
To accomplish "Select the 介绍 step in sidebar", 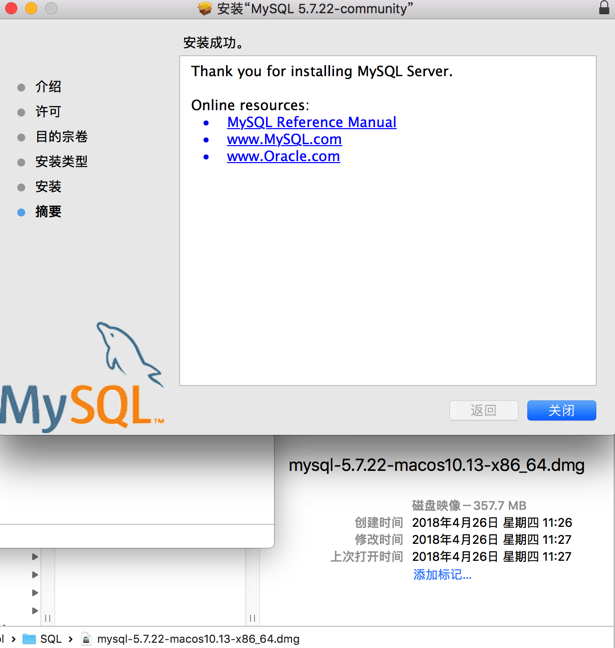I will coord(48,87).
